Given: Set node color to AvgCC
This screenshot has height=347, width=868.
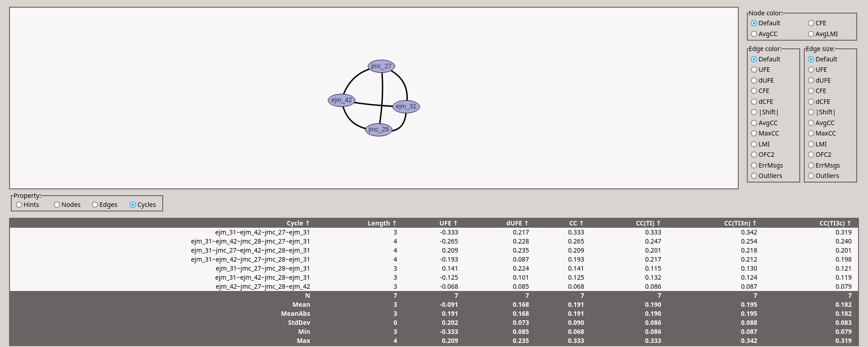Looking at the screenshot, I should click(754, 34).
